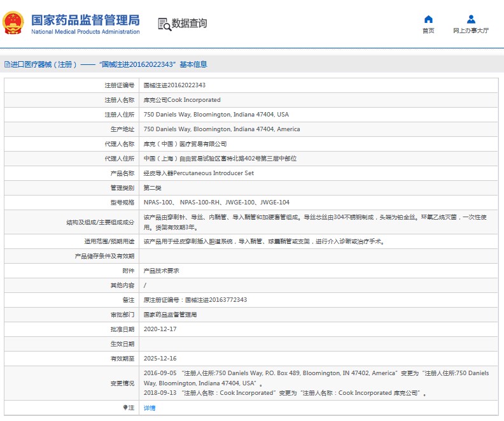Viewport: 504px width, 421px height.
Task: Select management category 第二类 value
Action: click(x=152, y=188)
